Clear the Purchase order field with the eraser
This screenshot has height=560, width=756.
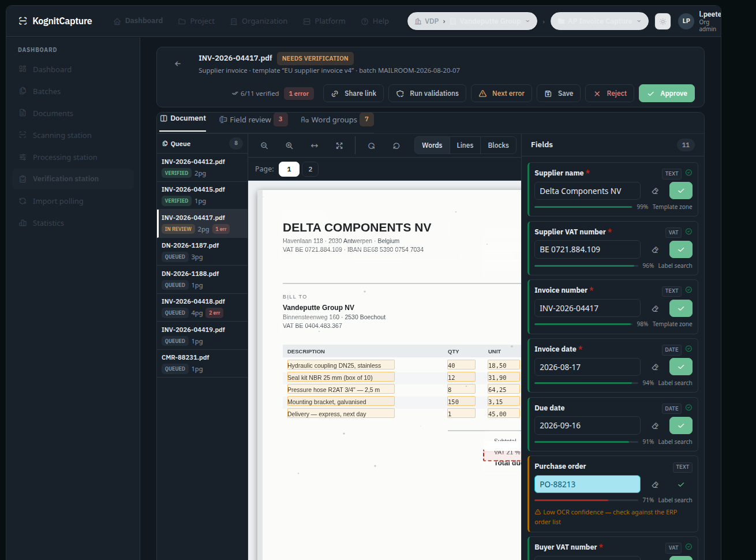coord(655,484)
